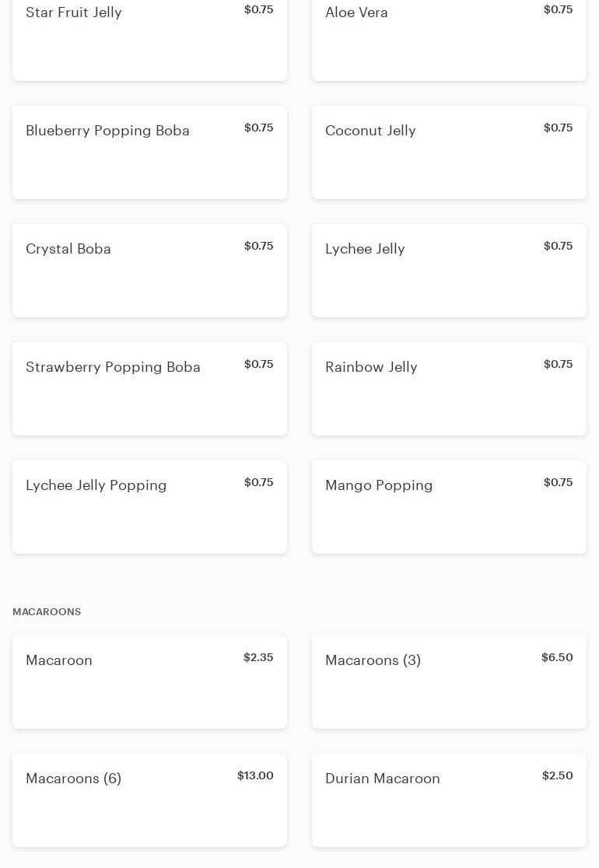Select the Macaroons (3) pack
Viewport: 599px width, 868px height.
(449, 682)
